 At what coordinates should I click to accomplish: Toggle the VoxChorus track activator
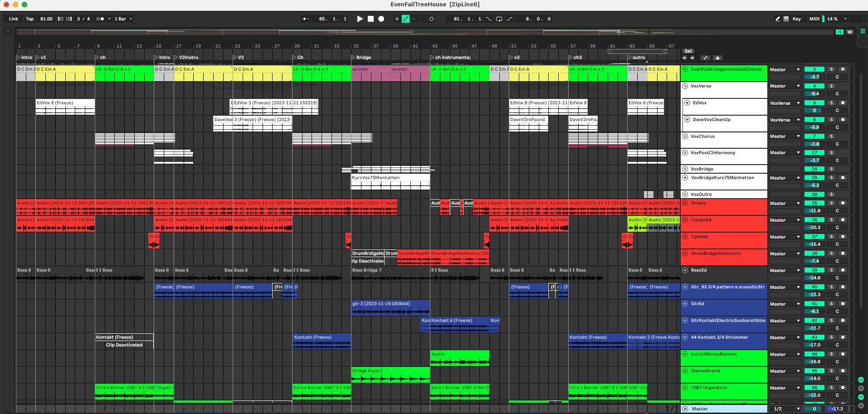coord(814,136)
